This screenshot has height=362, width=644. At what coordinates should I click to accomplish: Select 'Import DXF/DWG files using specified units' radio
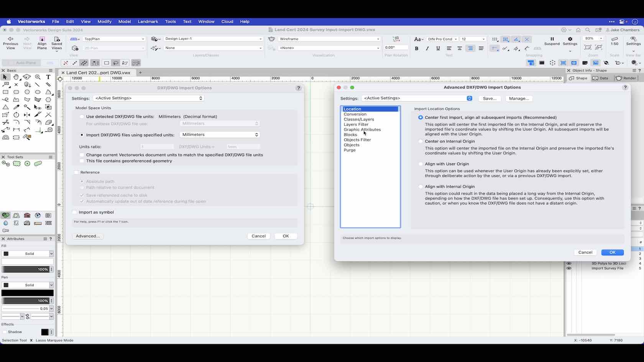(82, 135)
